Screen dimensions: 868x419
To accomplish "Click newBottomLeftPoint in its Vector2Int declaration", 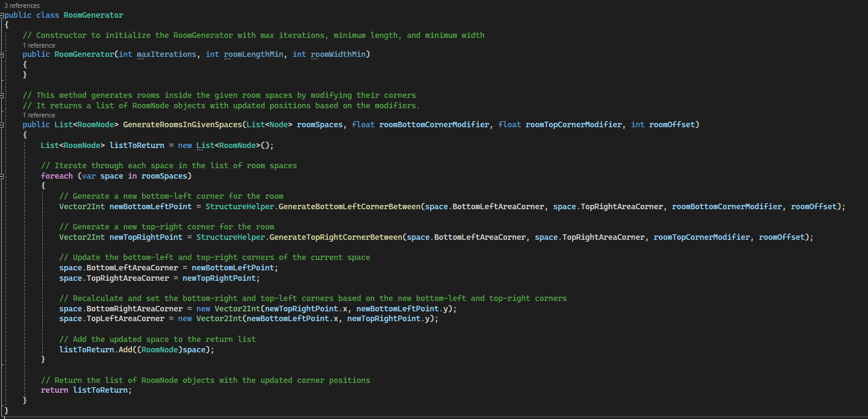I will click(x=150, y=207).
